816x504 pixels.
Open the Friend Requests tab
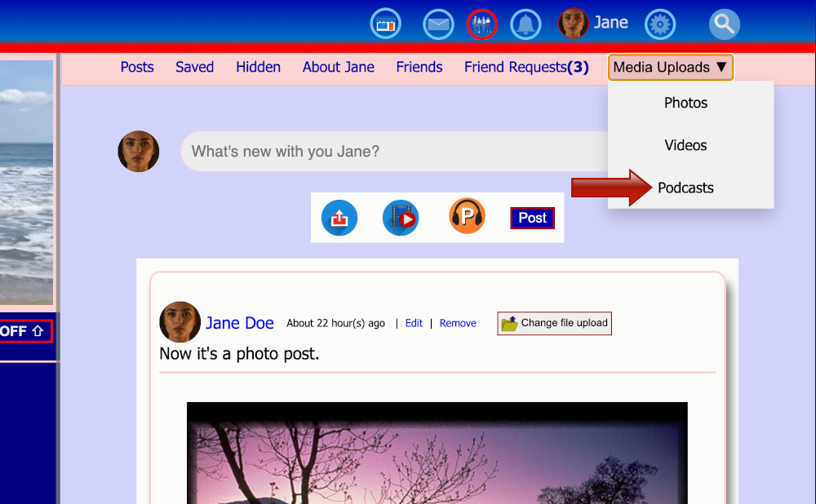[x=526, y=67]
